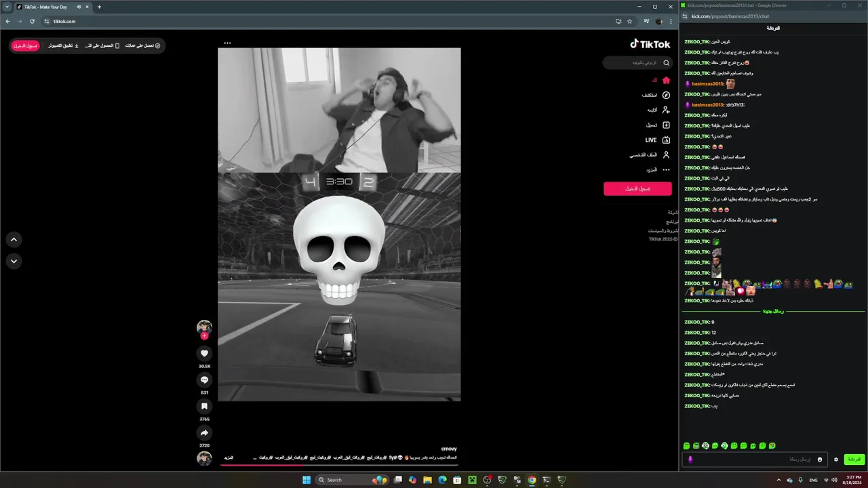
Task: Open Microsoft Edge from the taskbar
Action: (442, 480)
